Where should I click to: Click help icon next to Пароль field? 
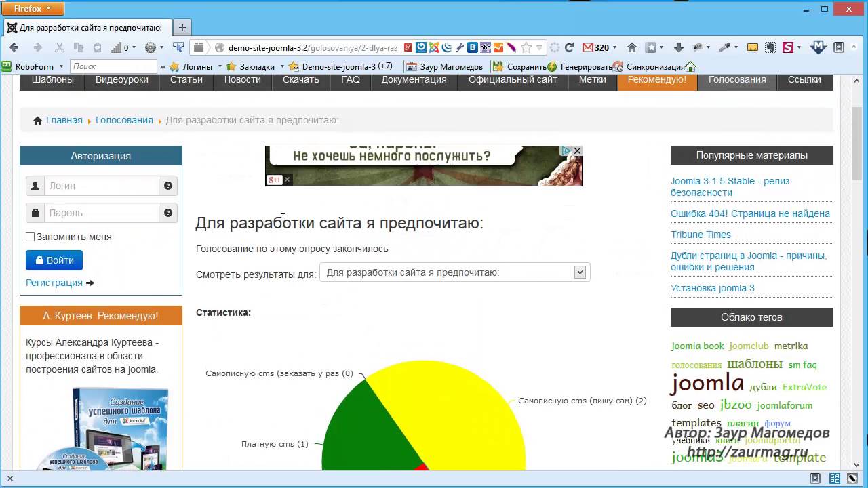tap(168, 213)
